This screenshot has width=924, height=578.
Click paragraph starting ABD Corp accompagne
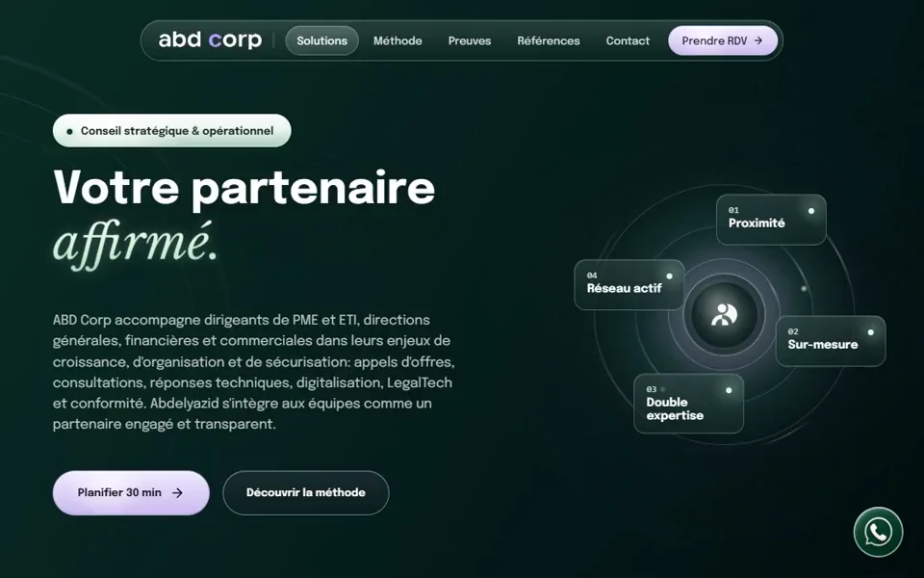pos(253,372)
